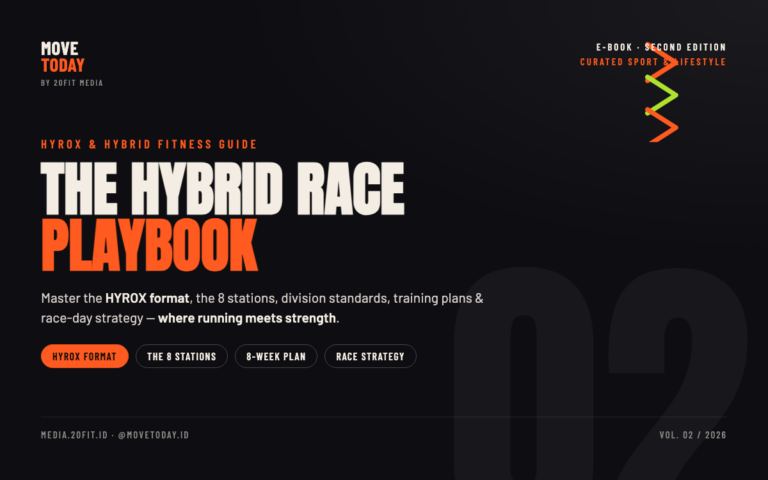Click "CURATED SPORT & LIFESTYLE" text
The width and height of the screenshot is (768, 480).
(x=653, y=62)
